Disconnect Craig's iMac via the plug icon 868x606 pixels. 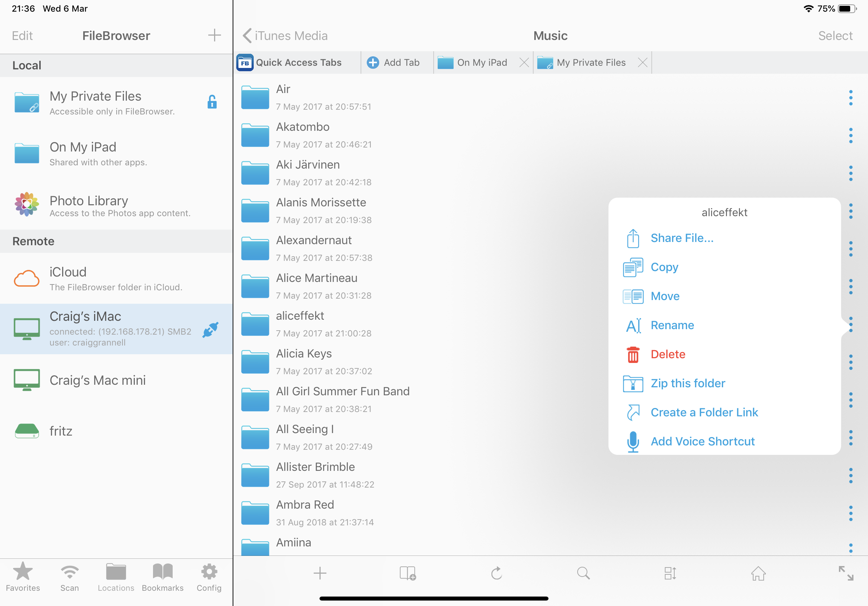point(210,330)
